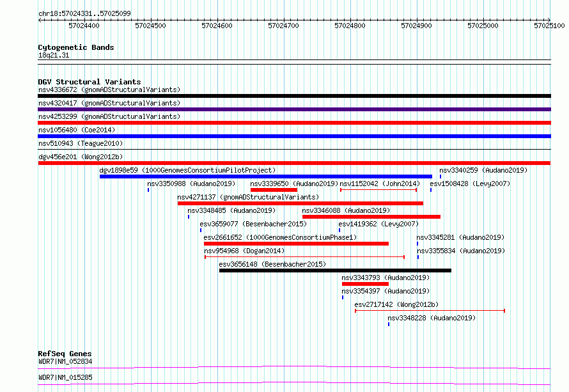The height and width of the screenshot is (392, 569).
Task: Click the dgv456e201 (Wong2012b) label
Action: pos(81,157)
